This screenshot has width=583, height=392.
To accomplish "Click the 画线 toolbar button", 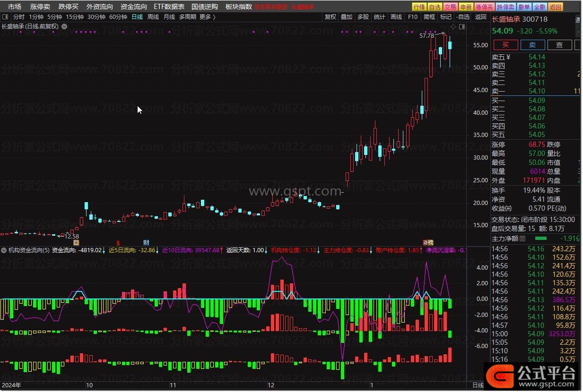I will pyautogui.click(x=396, y=17).
